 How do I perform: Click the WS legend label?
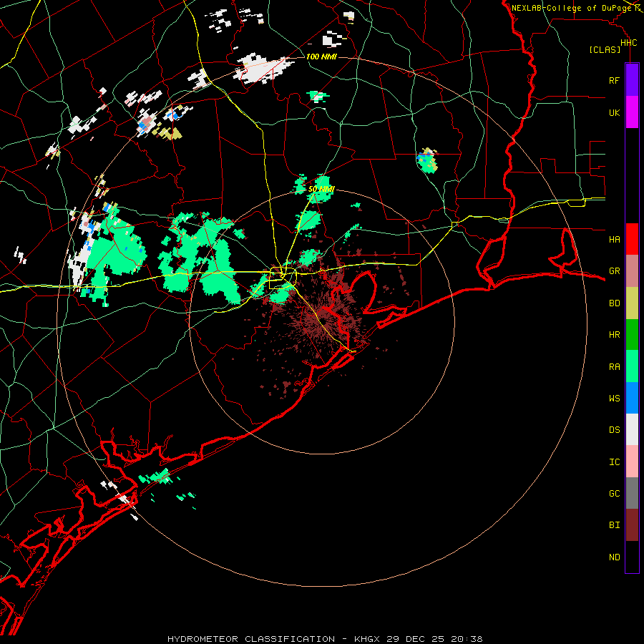(x=614, y=399)
